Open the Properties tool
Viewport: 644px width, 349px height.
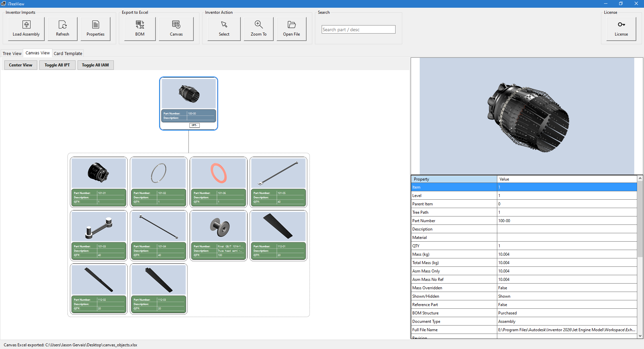(95, 29)
